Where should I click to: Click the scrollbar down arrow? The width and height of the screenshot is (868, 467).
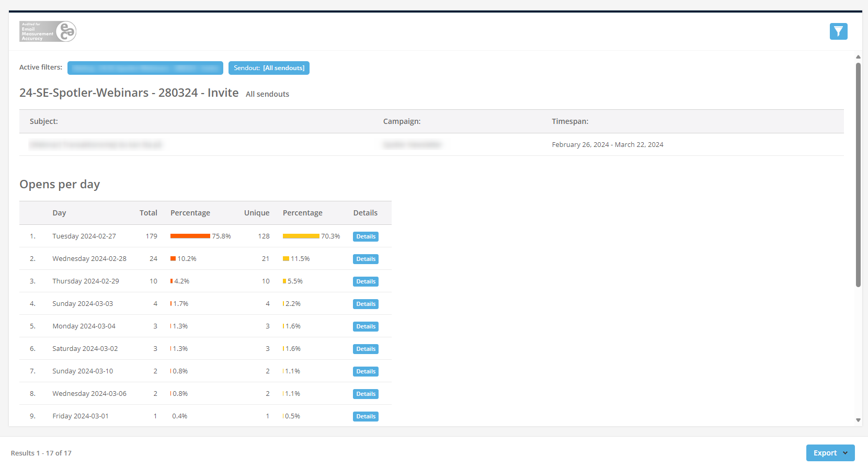pos(858,420)
